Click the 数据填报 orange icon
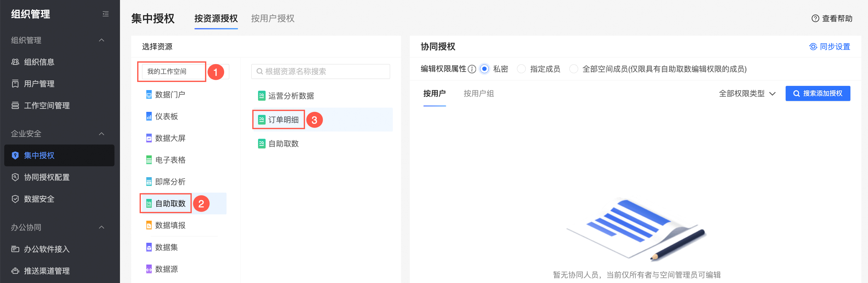868x283 pixels. pyautogui.click(x=149, y=226)
